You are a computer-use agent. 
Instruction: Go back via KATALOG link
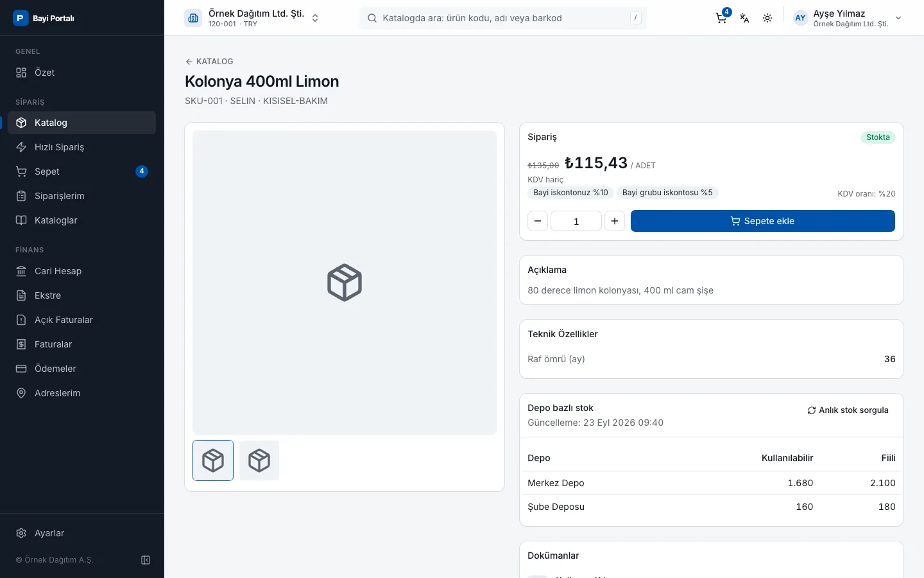(209, 62)
